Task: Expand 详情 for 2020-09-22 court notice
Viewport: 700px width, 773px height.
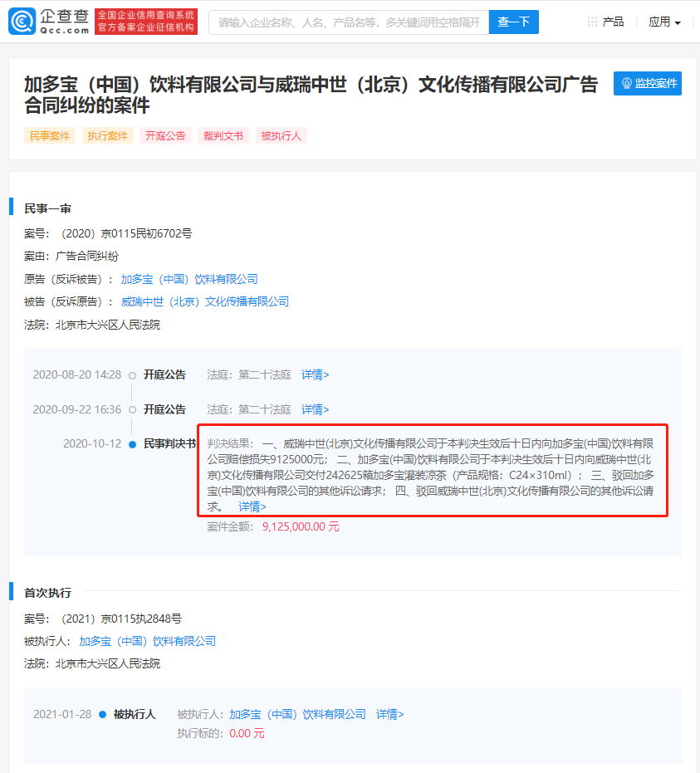Action: 315,409
